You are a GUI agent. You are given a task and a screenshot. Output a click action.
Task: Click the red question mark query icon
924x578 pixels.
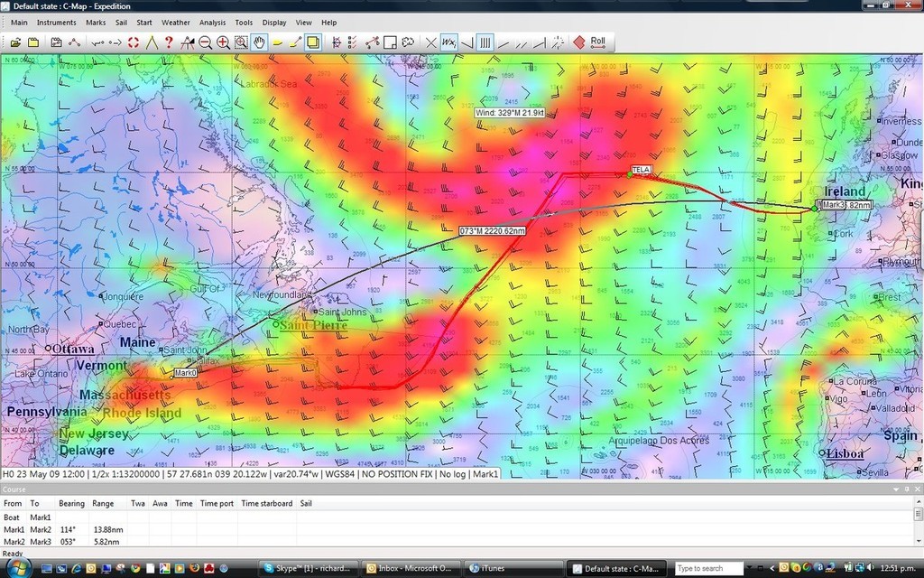click(169, 42)
